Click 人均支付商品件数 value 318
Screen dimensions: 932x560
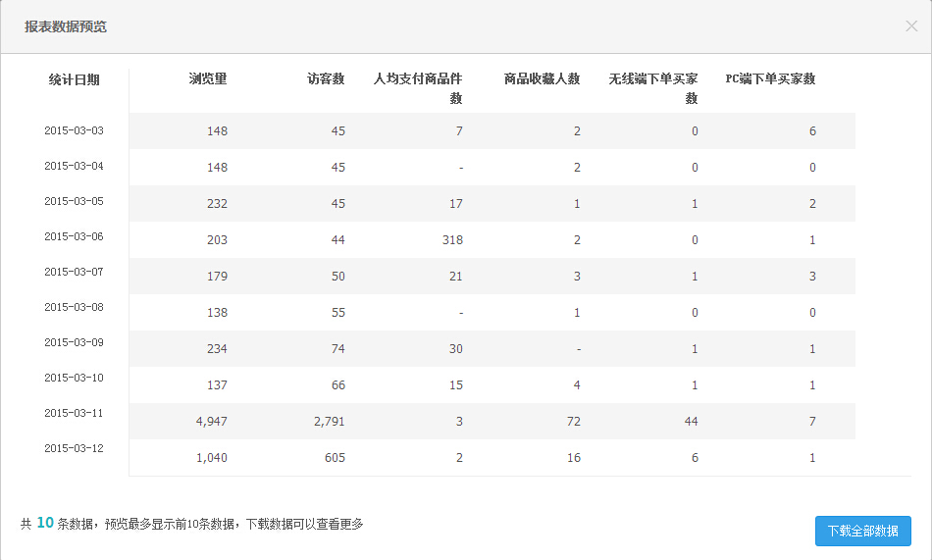(x=452, y=239)
